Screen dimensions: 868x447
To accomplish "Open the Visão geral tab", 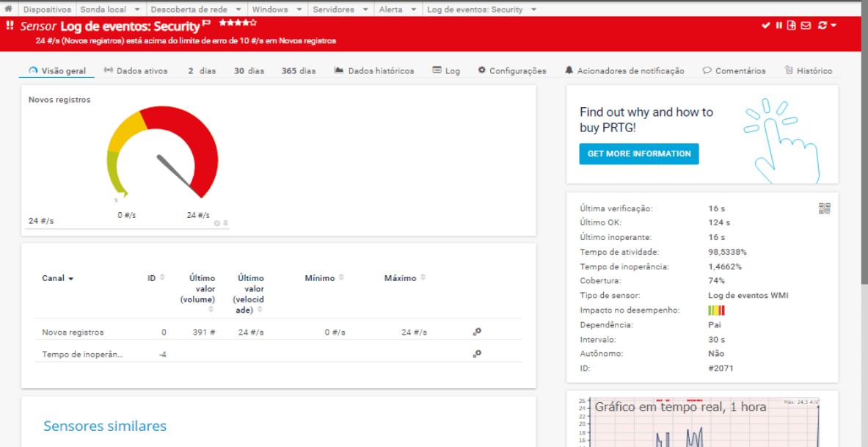I will [x=57, y=71].
